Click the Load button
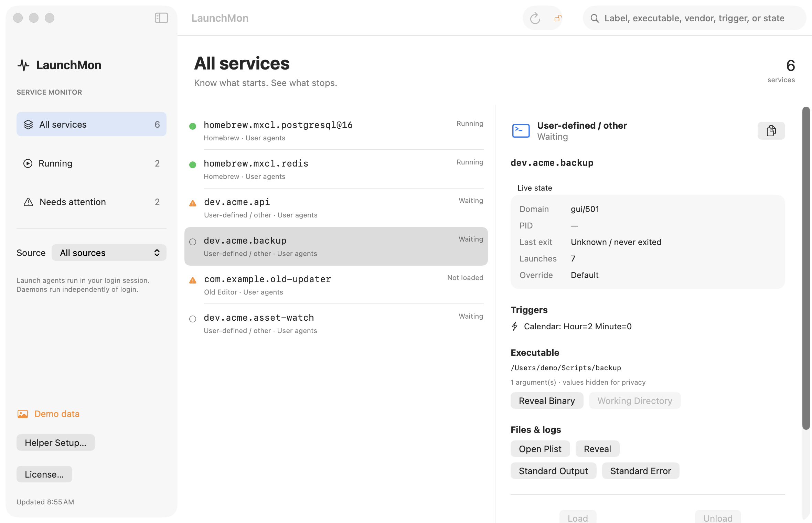Screen dimensions: 812x523 click(578, 517)
